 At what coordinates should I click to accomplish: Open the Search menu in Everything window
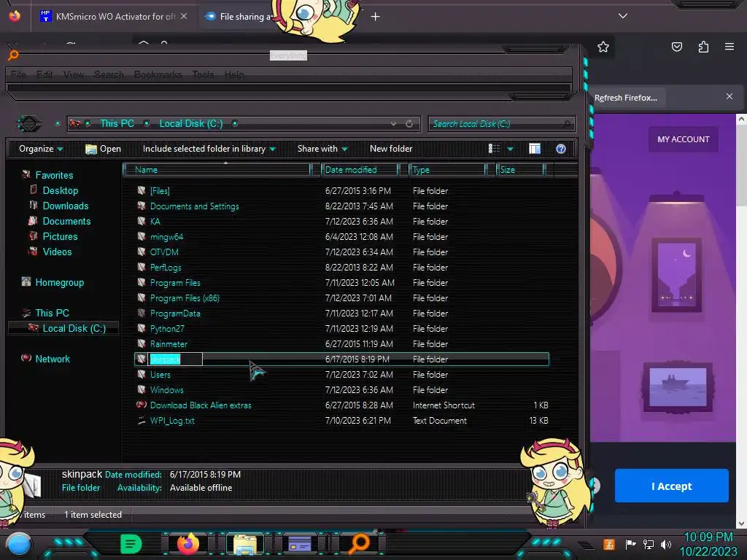[109, 75]
